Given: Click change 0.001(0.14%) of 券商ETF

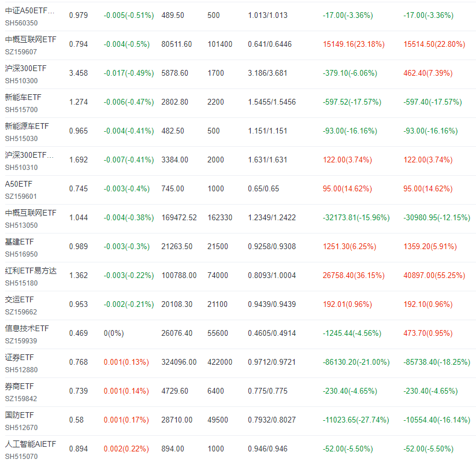Looking at the screenshot, I should click(x=127, y=391).
